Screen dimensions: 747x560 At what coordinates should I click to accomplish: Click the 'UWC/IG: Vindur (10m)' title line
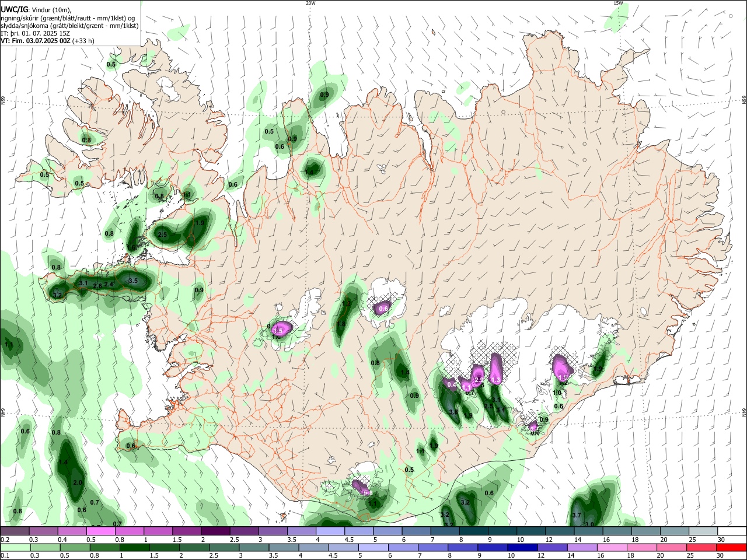tap(37, 10)
